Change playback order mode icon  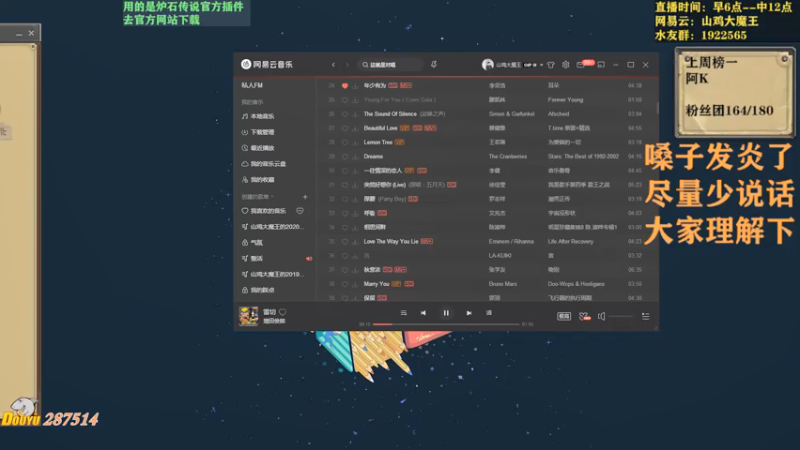click(x=404, y=313)
